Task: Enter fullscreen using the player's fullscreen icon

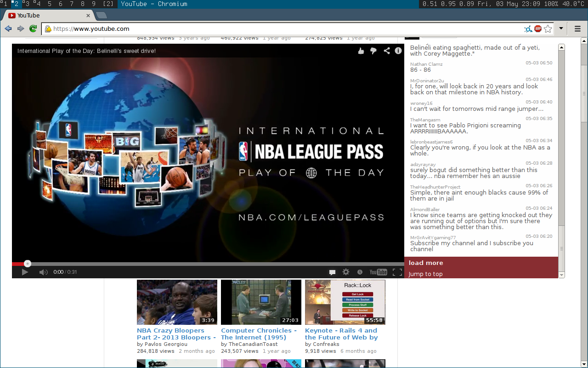Action: click(397, 272)
